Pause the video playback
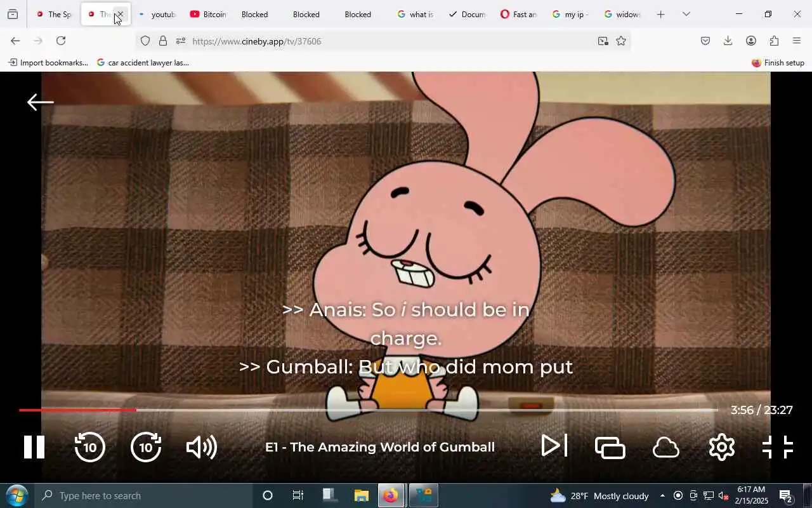 [x=34, y=447]
